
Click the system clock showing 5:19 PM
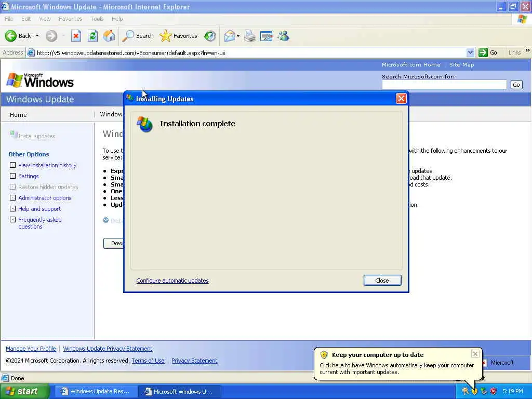coord(513,391)
